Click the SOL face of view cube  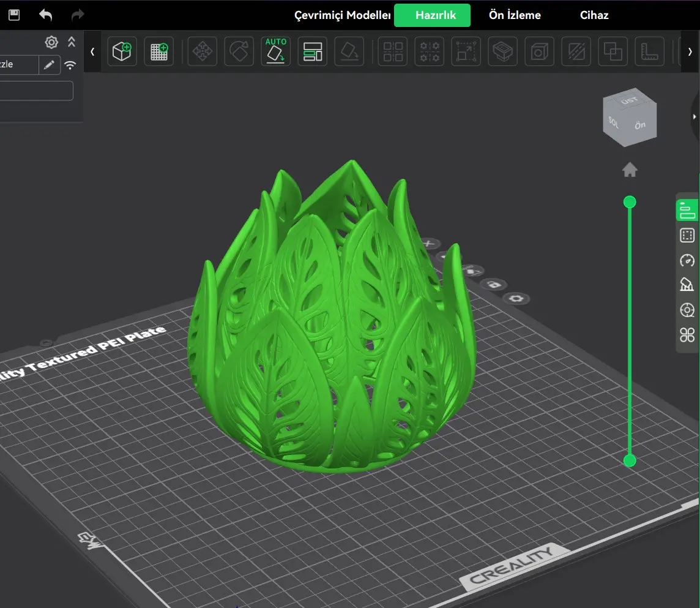pos(614,122)
